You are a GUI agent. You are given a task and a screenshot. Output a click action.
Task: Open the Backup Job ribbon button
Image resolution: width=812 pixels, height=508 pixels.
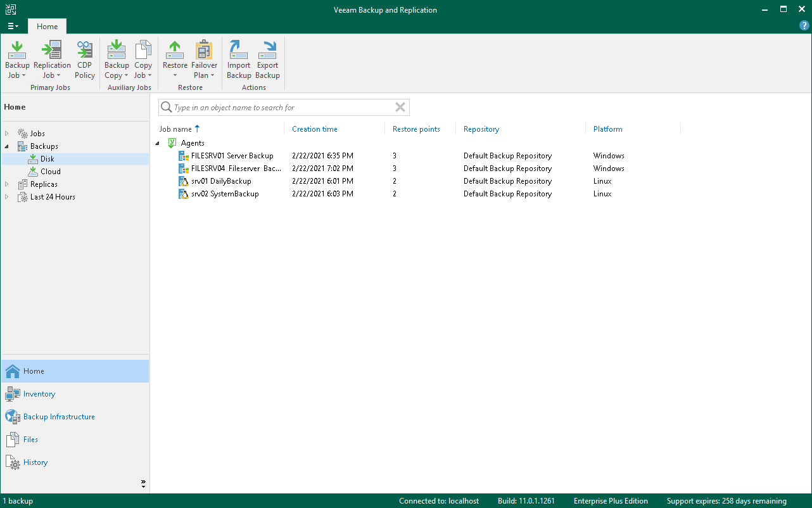coord(17,60)
